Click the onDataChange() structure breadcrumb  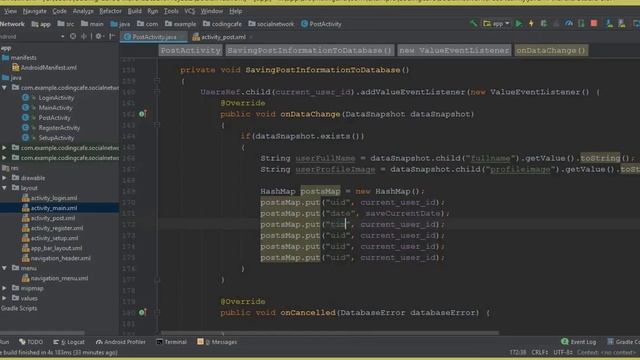[x=551, y=51]
